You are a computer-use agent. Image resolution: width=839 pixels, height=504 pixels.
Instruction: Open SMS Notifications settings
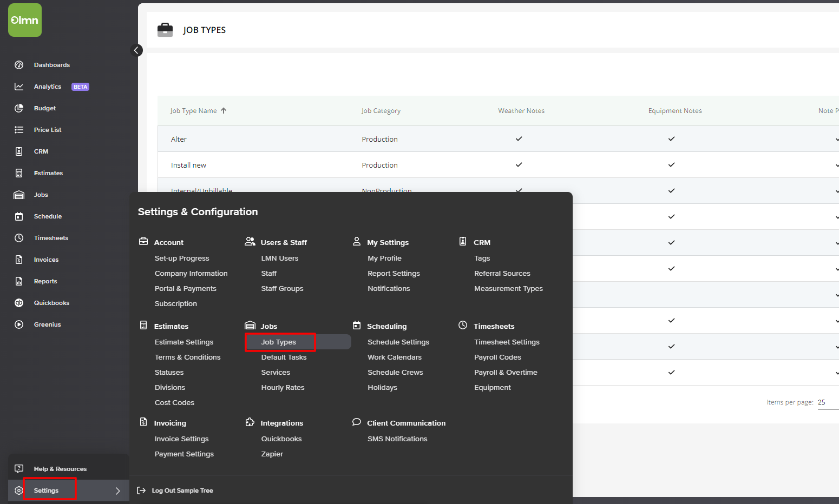pyautogui.click(x=397, y=439)
